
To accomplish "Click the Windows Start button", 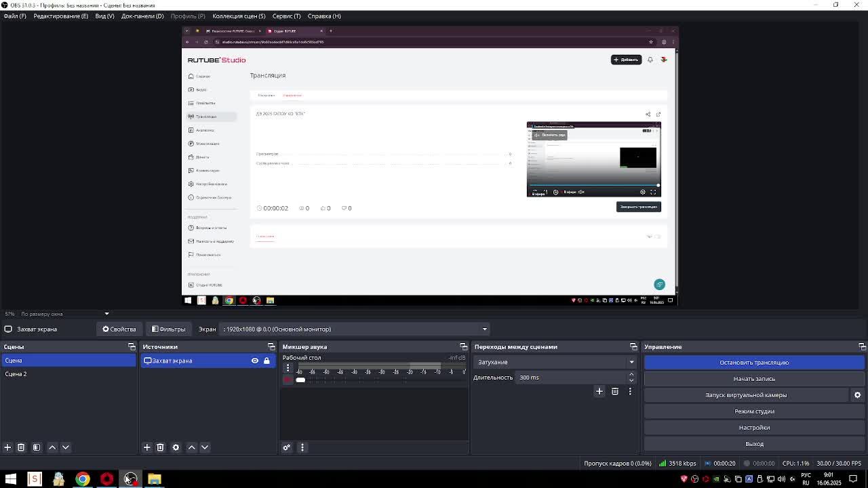I will coord(10,479).
